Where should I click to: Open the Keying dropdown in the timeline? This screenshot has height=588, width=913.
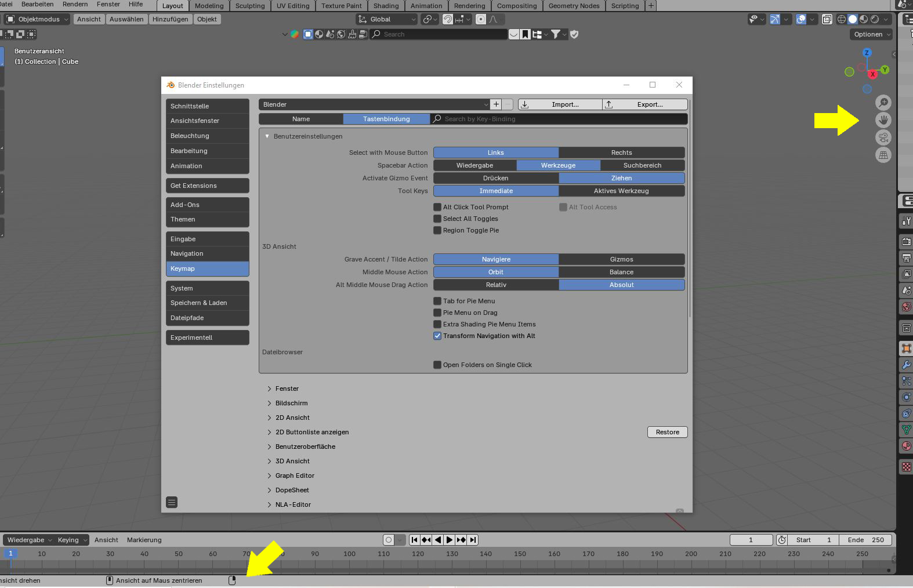pyautogui.click(x=72, y=540)
